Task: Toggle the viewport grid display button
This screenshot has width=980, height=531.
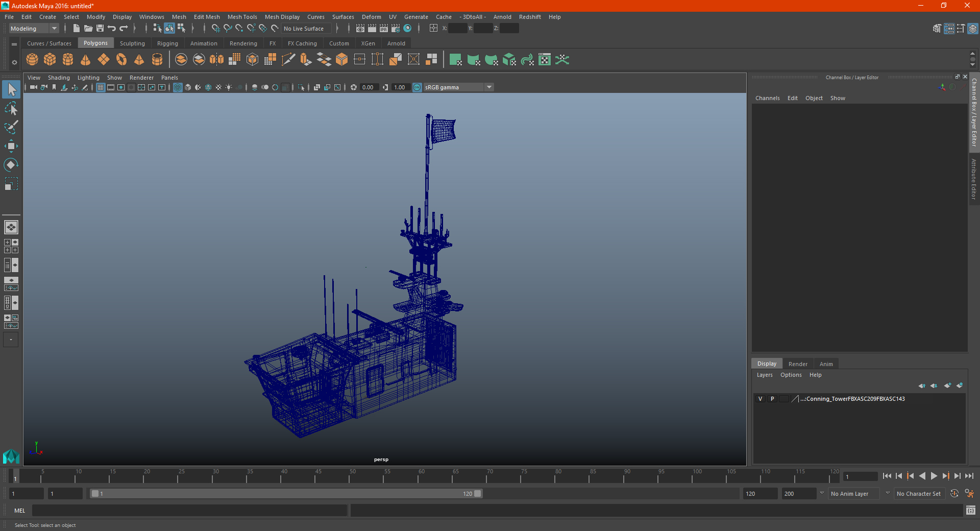Action: click(101, 87)
